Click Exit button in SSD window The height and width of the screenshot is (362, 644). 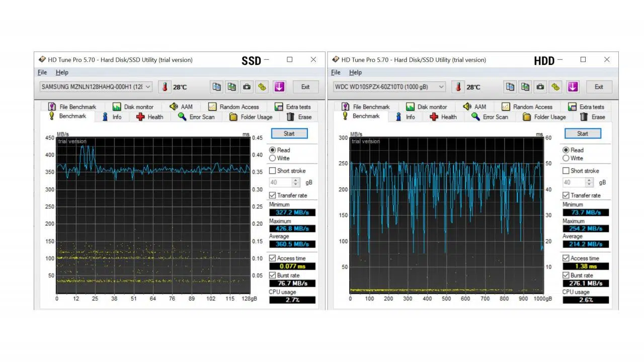pyautogui.click(x=305, y=87)
